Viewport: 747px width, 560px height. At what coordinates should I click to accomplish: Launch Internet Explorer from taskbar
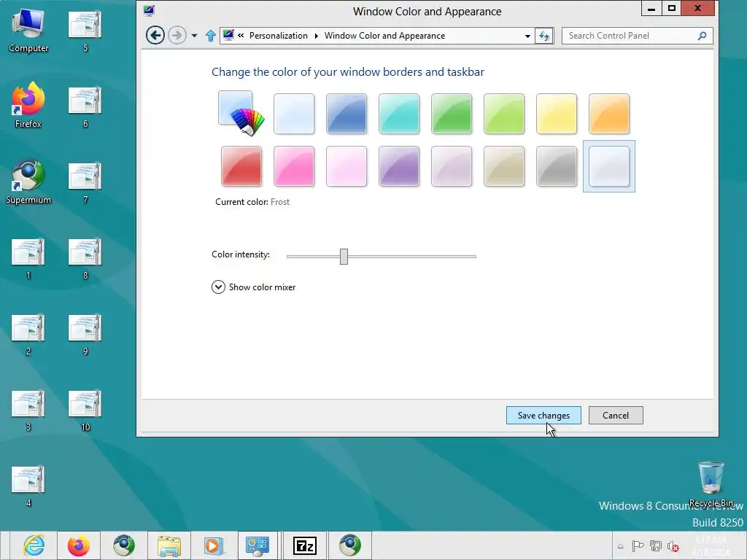pos(34,545)
